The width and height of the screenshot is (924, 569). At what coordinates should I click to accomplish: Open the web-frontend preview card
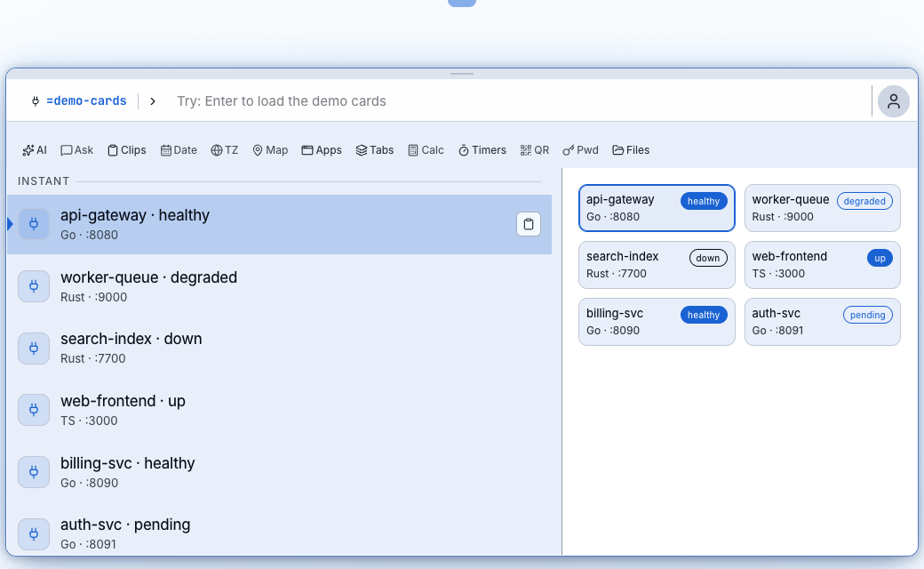tap(822, 265)
